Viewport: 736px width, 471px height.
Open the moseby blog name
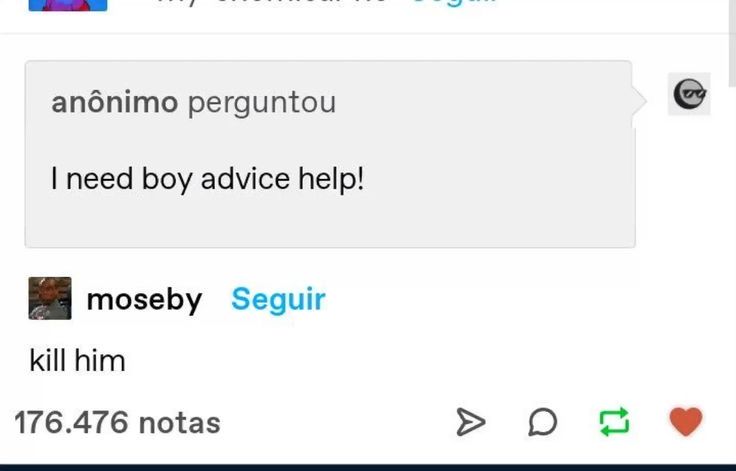[145, 299]
